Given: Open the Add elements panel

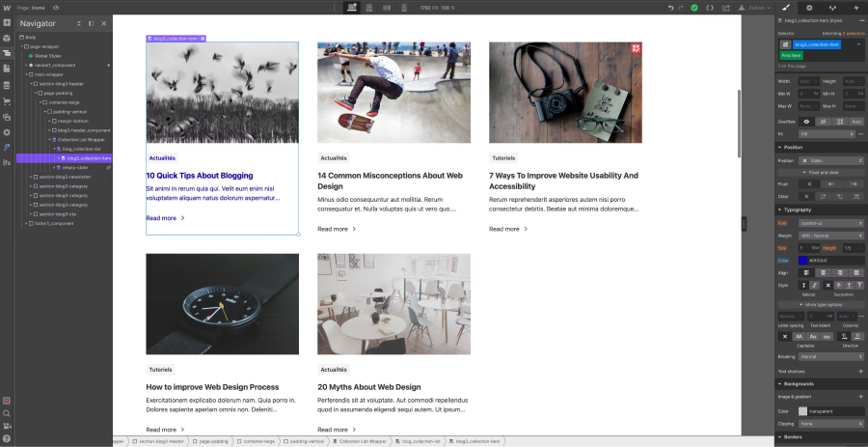Looking at the screenshot, I should [7, 23].
